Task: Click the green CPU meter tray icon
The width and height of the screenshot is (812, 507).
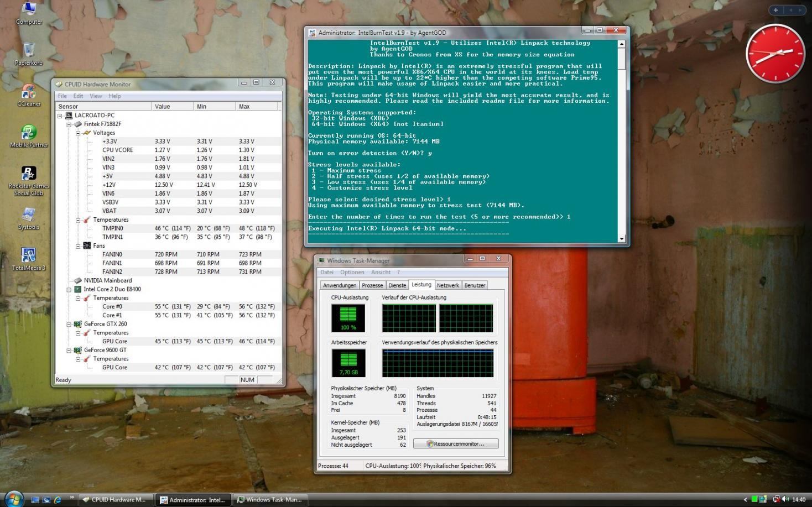Action: coord(755,500)
